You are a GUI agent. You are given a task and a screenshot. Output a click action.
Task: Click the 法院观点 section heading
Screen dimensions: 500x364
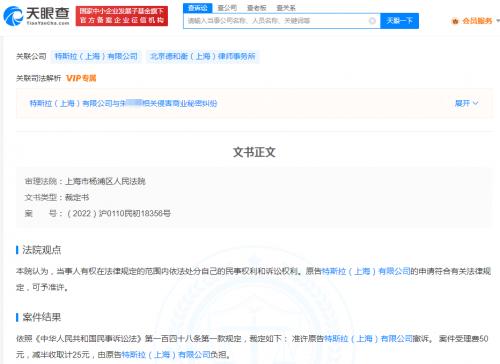coord(42,250)
